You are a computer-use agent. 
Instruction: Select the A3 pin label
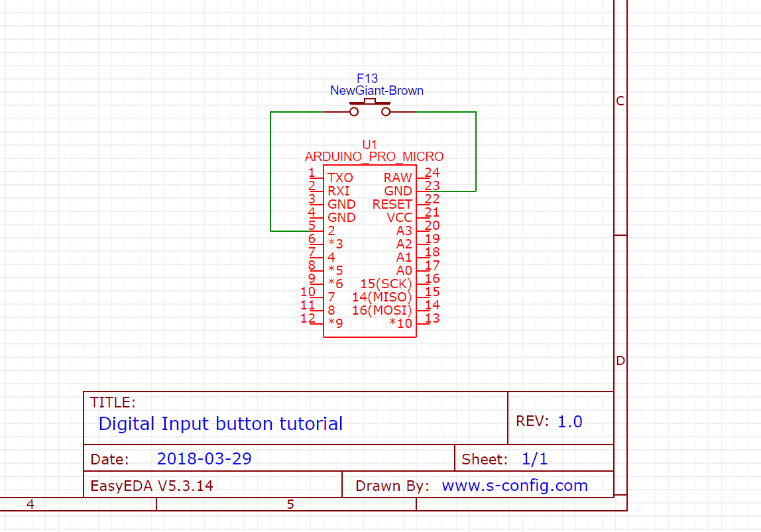404,231
